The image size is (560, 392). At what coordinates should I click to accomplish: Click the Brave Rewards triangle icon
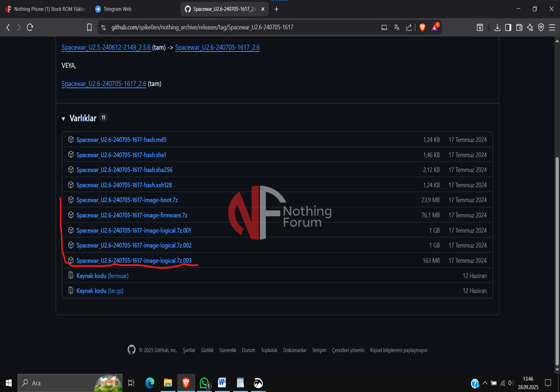pyautogui.click(x=435, y=27)
